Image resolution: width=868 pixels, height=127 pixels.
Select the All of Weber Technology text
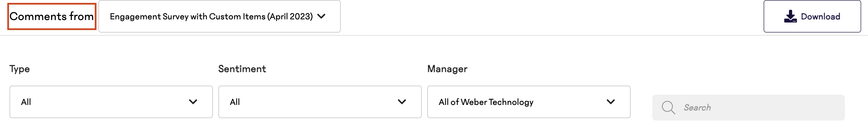486,102
